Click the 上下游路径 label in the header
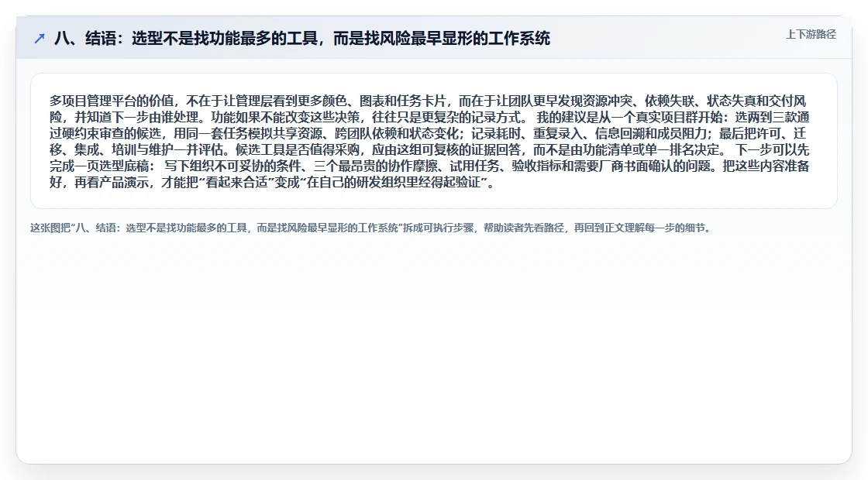This screenshot has height=480, width=868. 811,34
